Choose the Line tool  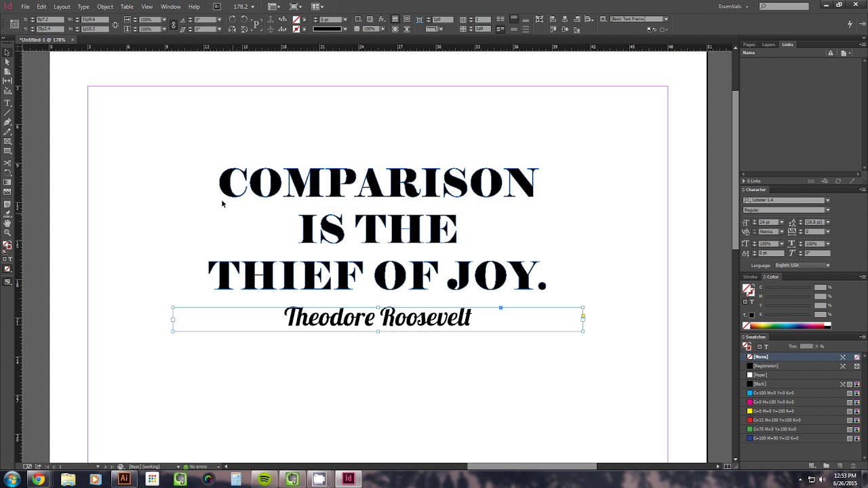pos(7,113)
